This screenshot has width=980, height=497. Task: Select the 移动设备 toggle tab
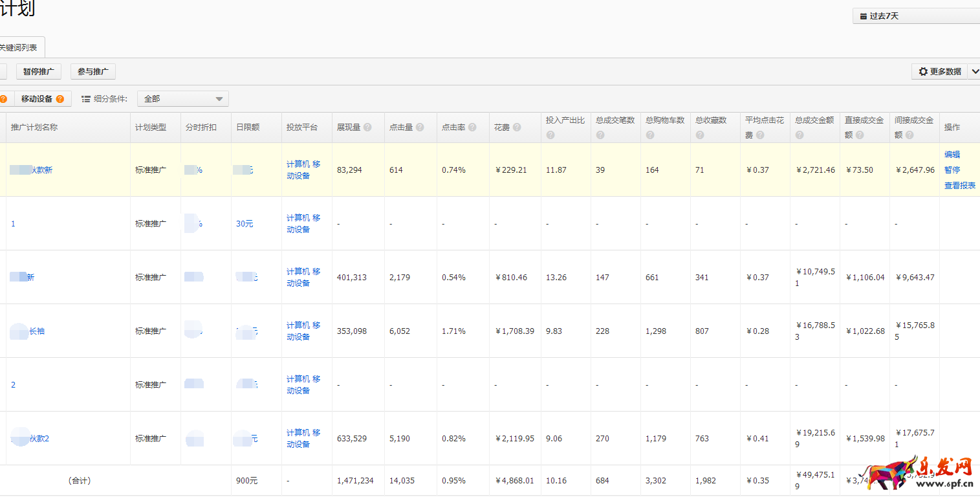pos(37,99)
